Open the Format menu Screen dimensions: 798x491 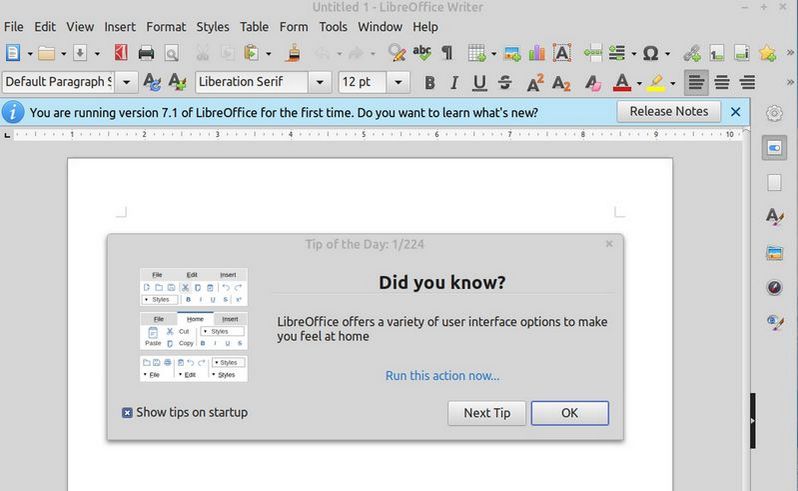(165, 26)
